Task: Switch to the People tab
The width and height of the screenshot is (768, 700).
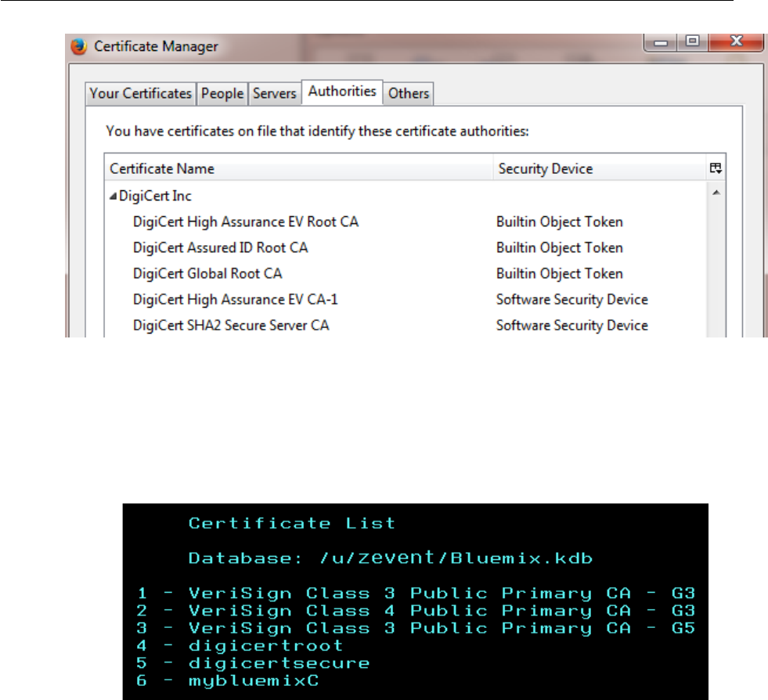Action: pos(222,93)
